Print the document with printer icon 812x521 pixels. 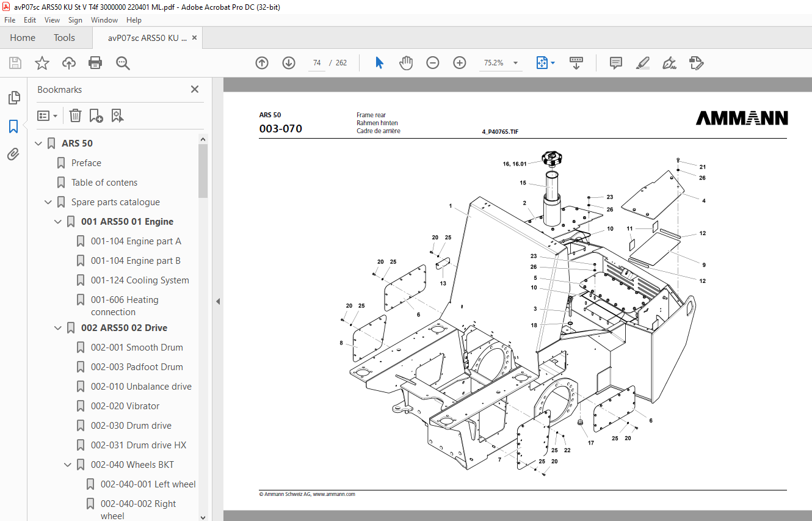pos(95,63)
